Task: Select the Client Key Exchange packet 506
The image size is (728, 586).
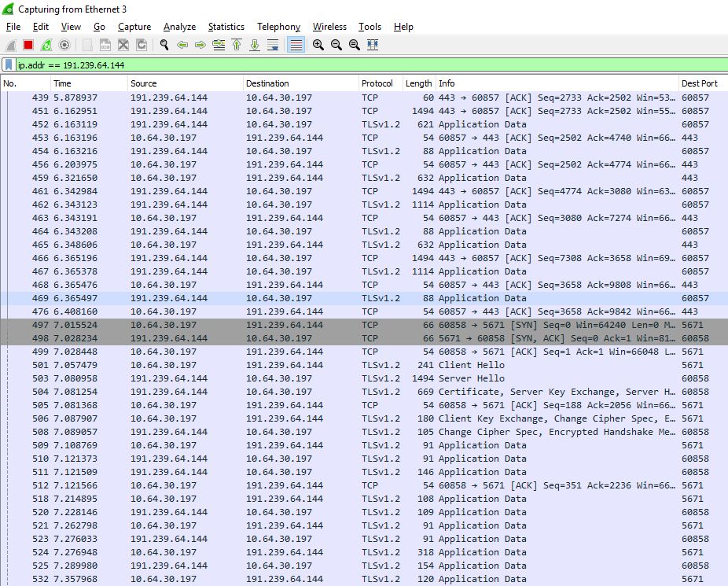Action: click(x=364, y=418)
